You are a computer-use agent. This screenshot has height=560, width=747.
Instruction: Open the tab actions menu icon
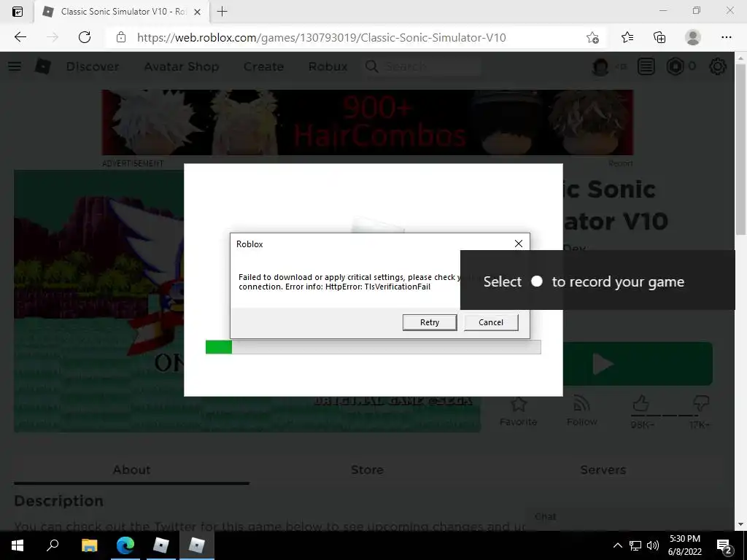coord(18,12)
